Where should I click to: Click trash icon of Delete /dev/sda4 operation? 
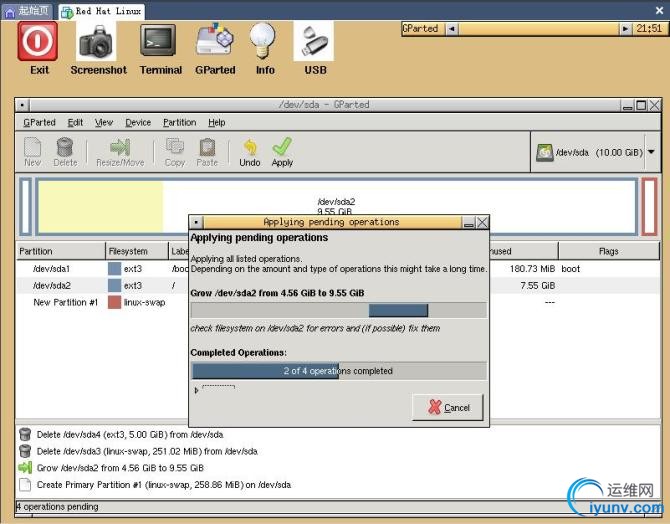tap(25, 434)
